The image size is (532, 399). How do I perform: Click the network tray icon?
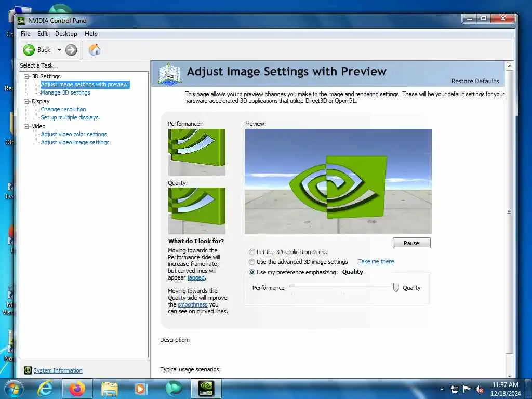tap(454, 389)
